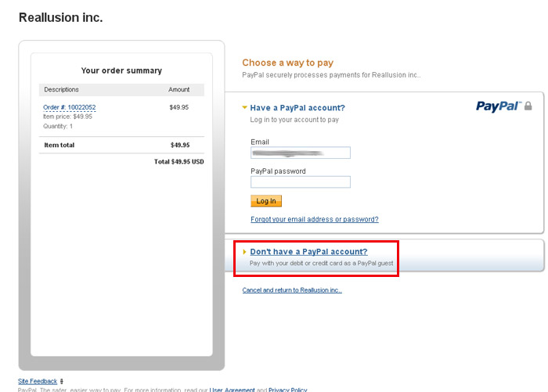Screen dimensions: 548x392
Task: Expand the 'Don't have a PayPal account?' arrow
Action: pos(244,251)
